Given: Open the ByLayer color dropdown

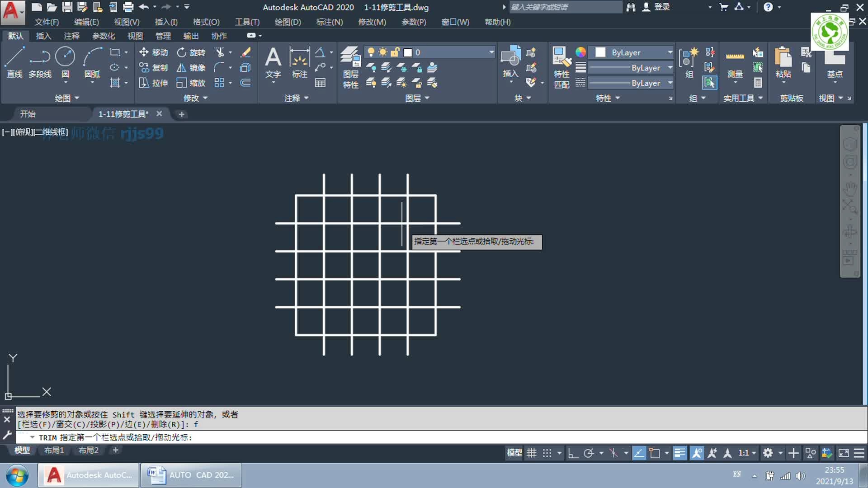Looking at the screenshot, I should point(670,52).
